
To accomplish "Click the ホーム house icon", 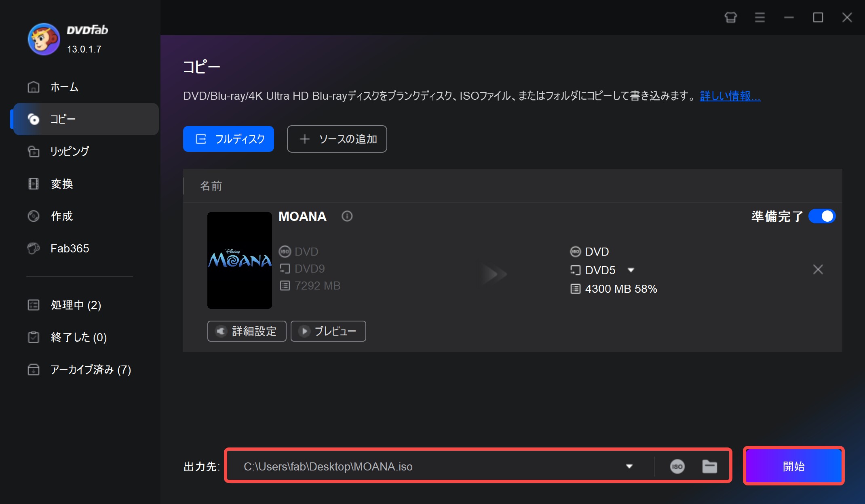I will coord(34,87).
